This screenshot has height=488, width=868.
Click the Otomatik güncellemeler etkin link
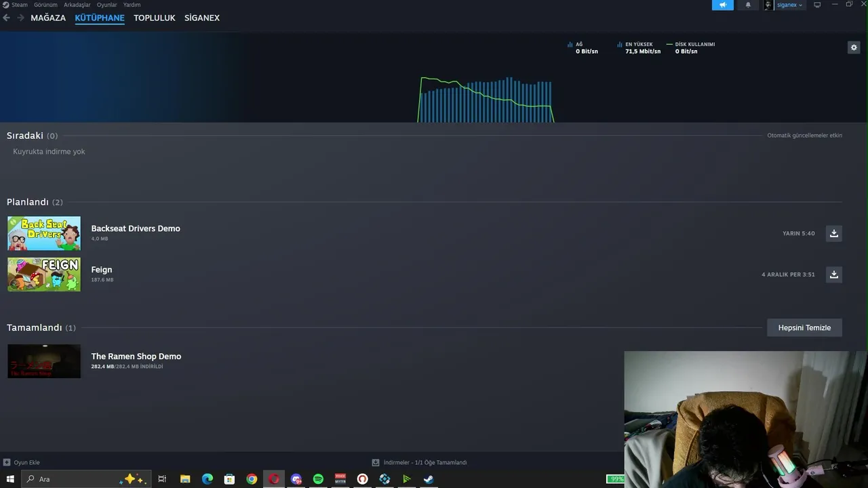click(804, 136)
